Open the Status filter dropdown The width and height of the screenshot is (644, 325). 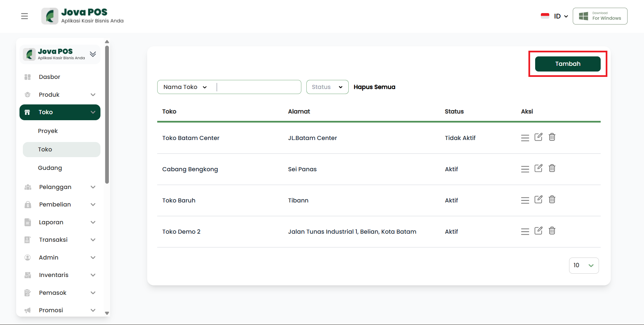pos(327,87)
